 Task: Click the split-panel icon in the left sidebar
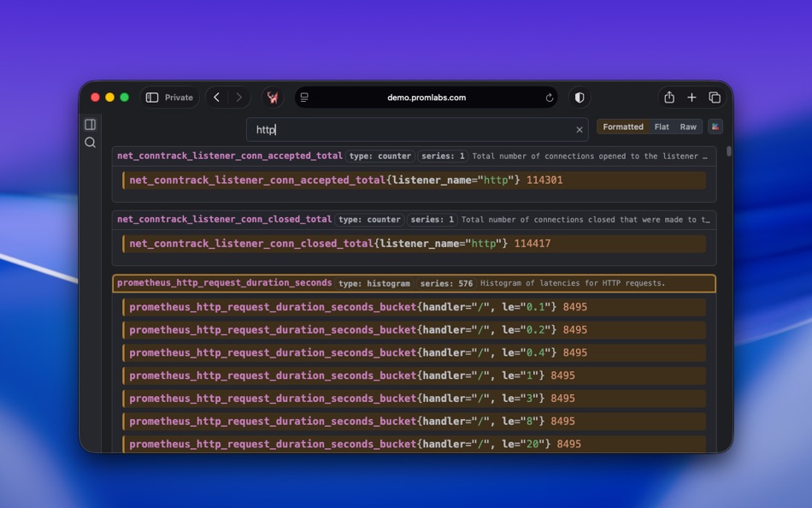[90, 124]
